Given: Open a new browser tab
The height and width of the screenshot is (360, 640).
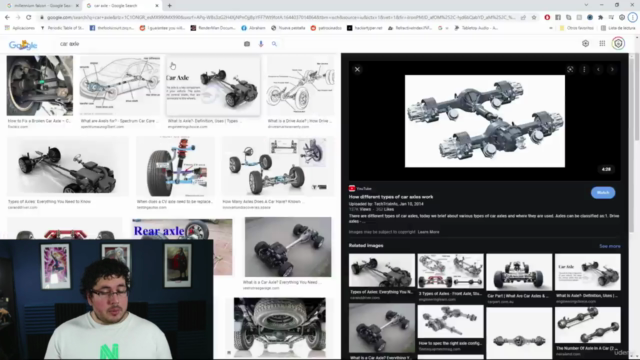Looking at the screenshot, I should (169, 6).
